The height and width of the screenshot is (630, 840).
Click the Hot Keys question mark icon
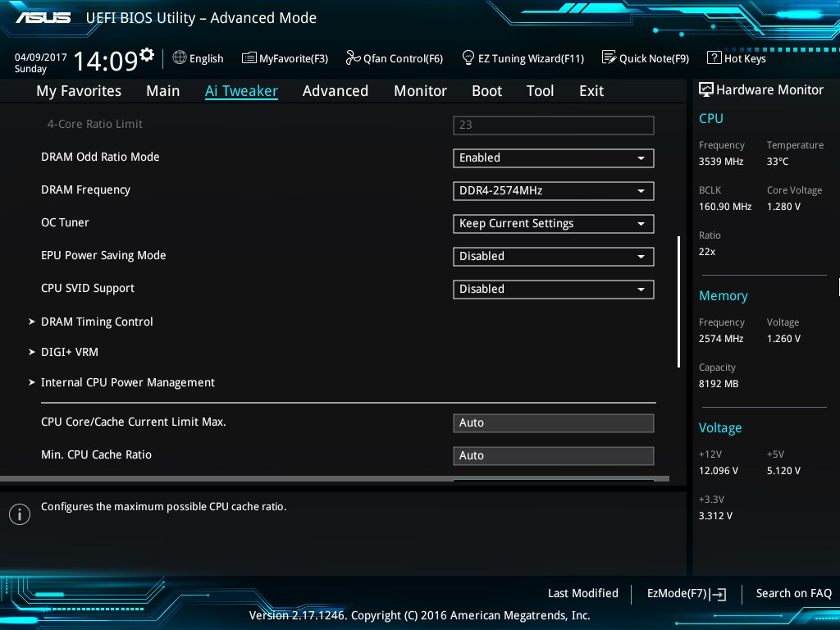714,57
